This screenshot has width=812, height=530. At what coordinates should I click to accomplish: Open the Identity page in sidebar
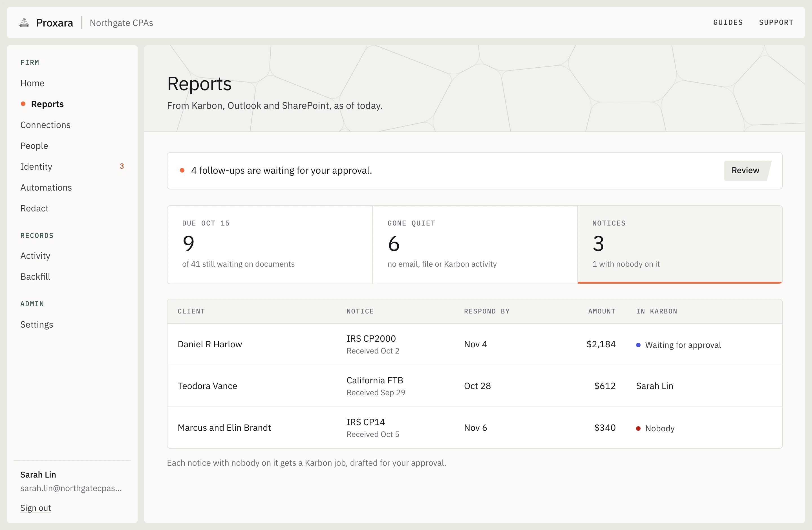click(36, 166)
